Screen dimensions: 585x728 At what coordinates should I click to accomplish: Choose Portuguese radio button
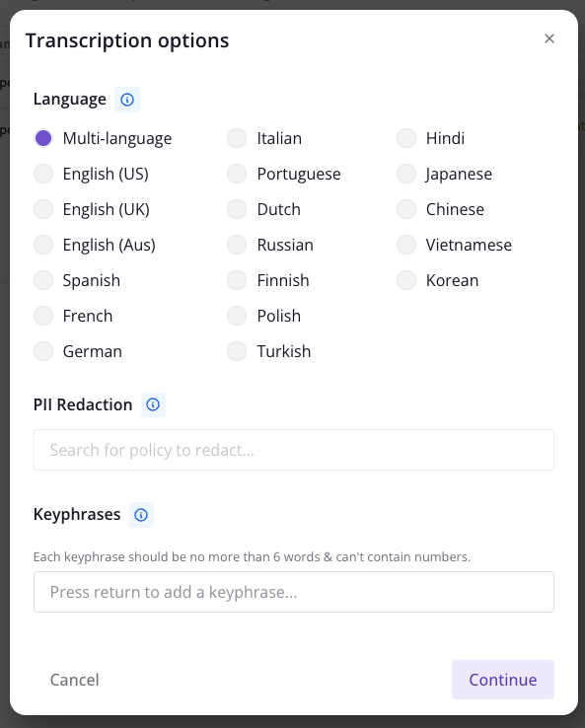(x=237, y=174)
